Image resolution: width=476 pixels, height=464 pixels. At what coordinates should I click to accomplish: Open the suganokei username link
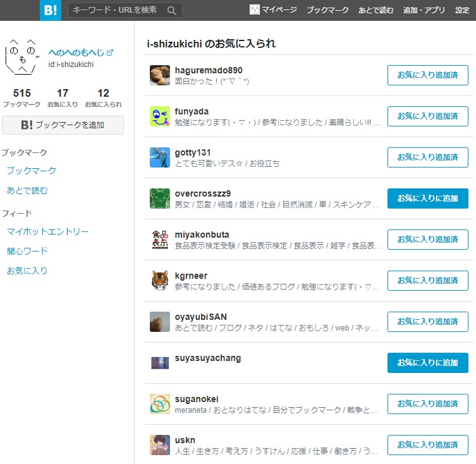[x=197, y=400]
